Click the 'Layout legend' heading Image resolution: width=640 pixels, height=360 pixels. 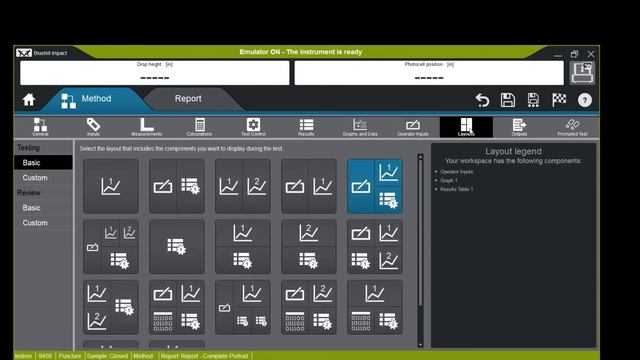(x=513, y=151)
